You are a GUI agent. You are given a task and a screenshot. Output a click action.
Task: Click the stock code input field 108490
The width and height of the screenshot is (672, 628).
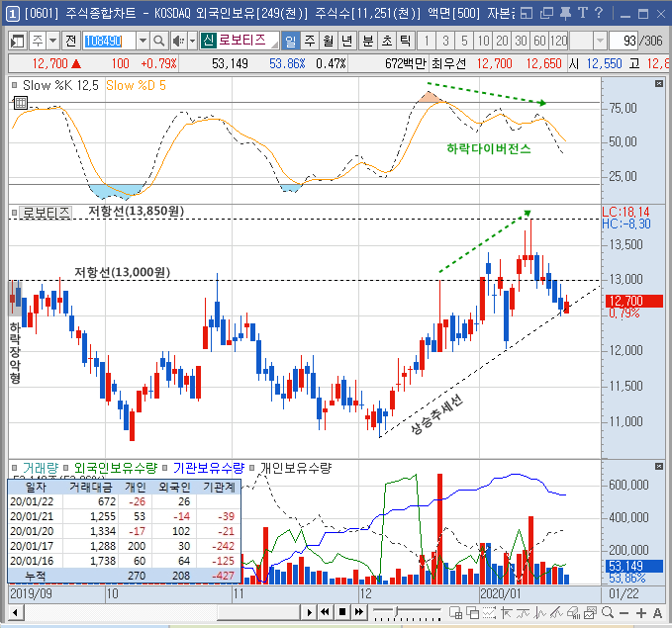tap(109, 42)
